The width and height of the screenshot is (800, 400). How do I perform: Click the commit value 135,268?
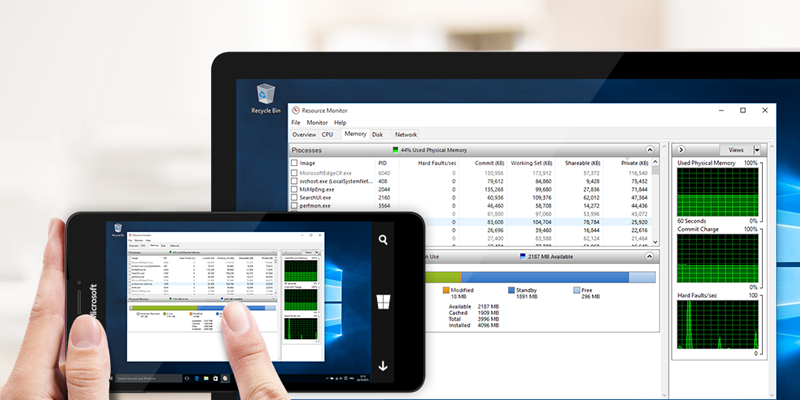click(x=493, y=189)
